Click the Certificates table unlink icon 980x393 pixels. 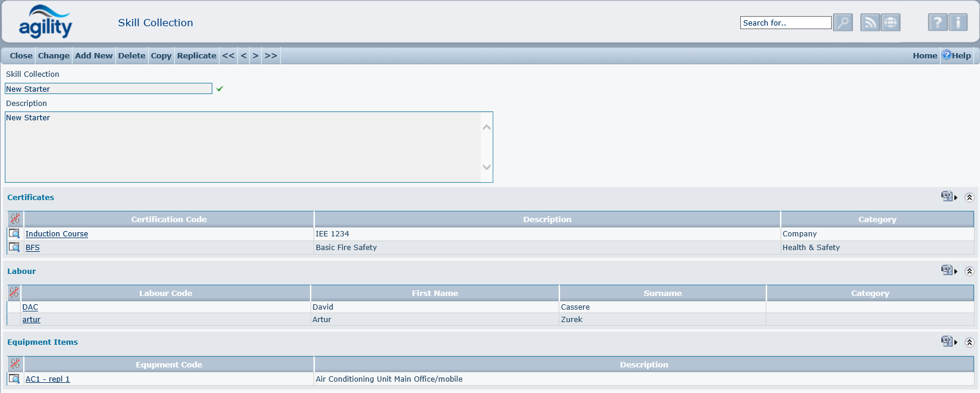[x=15, y=219]
